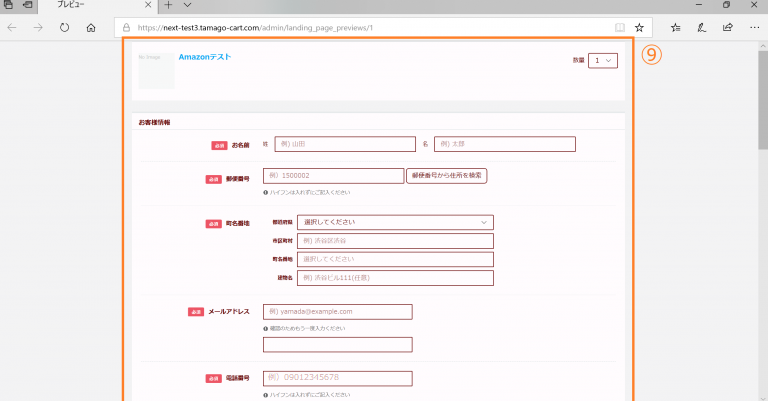768x401 pixels.
Task: Click the add notes pen icon
Action: [x=702, y=27]
